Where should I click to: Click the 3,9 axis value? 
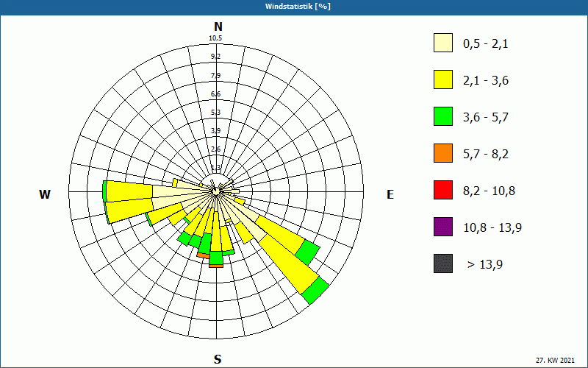click(x=215, y=131)
